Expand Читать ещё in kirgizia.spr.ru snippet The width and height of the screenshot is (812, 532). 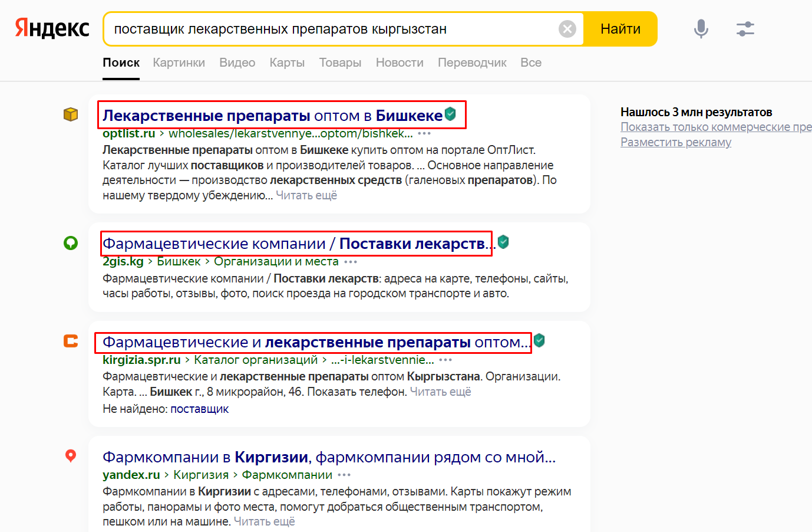[440, 392]
